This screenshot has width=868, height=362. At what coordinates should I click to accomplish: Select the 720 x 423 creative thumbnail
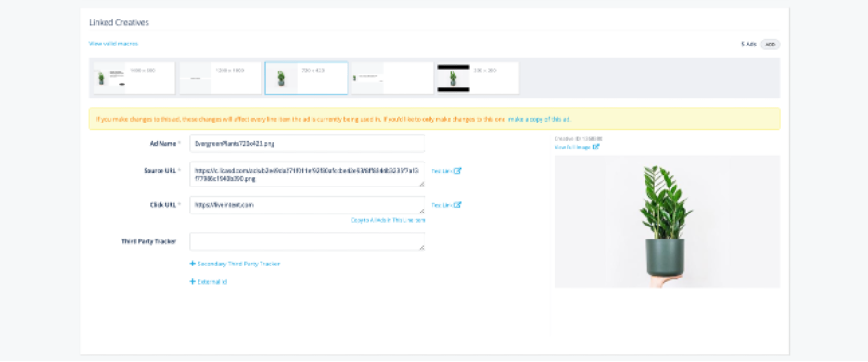tap(307, 78)
